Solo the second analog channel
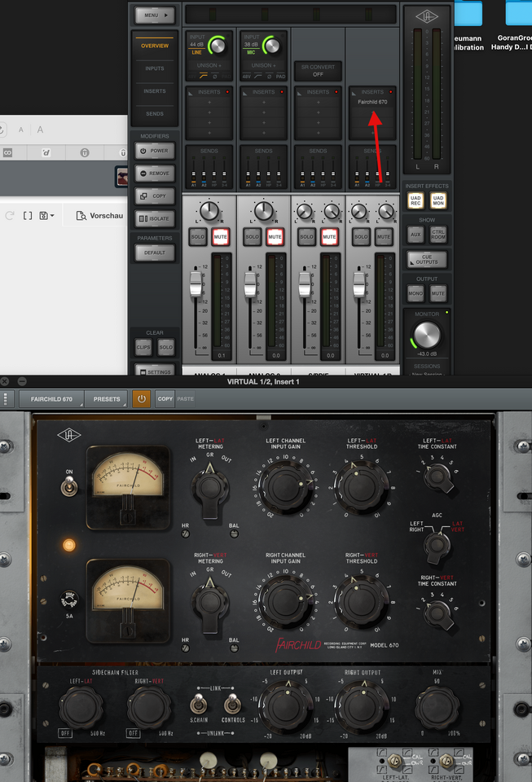This screenshot has width=532, height=782. click(253, 237)
